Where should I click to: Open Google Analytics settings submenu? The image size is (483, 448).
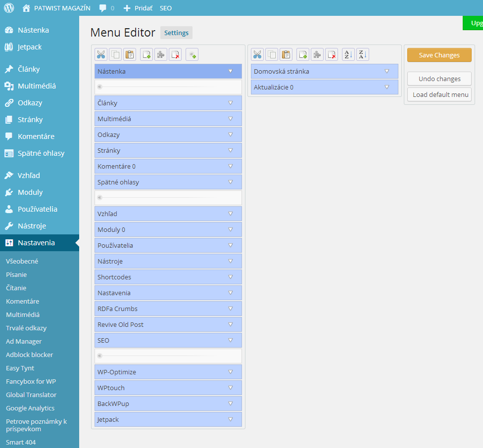(30, 408)
